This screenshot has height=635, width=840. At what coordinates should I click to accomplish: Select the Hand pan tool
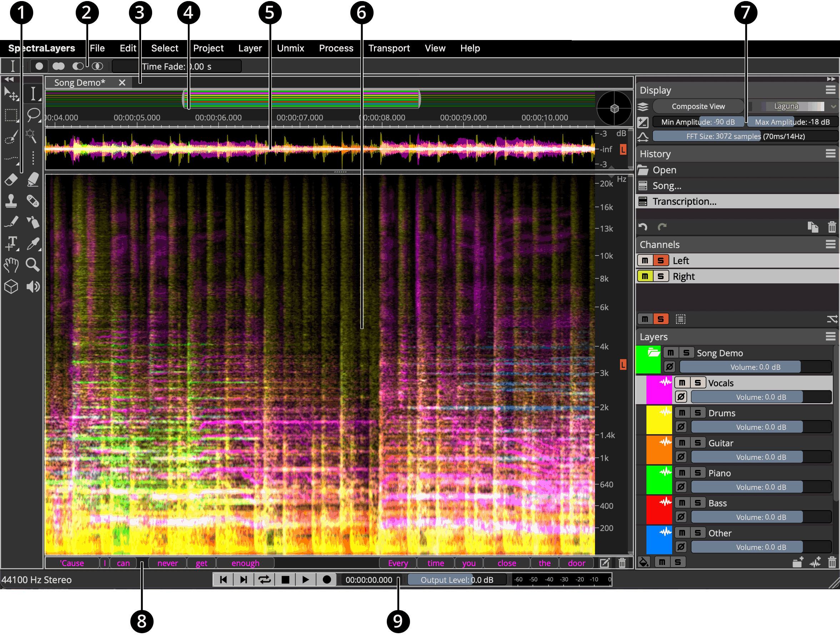pyautogui.click(x=11, y=265)
